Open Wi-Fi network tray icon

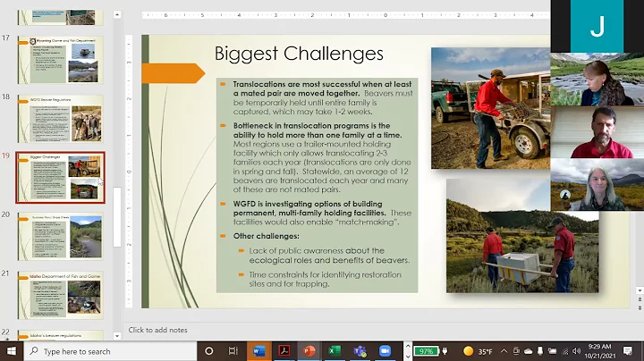(564, 351)
